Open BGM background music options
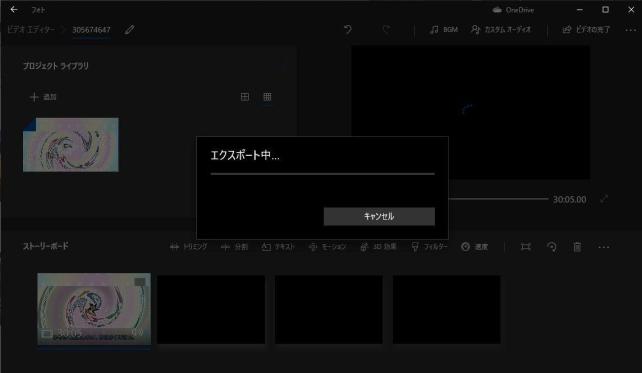Viewport: 642px width, 373px height. (x=444, y=29)
